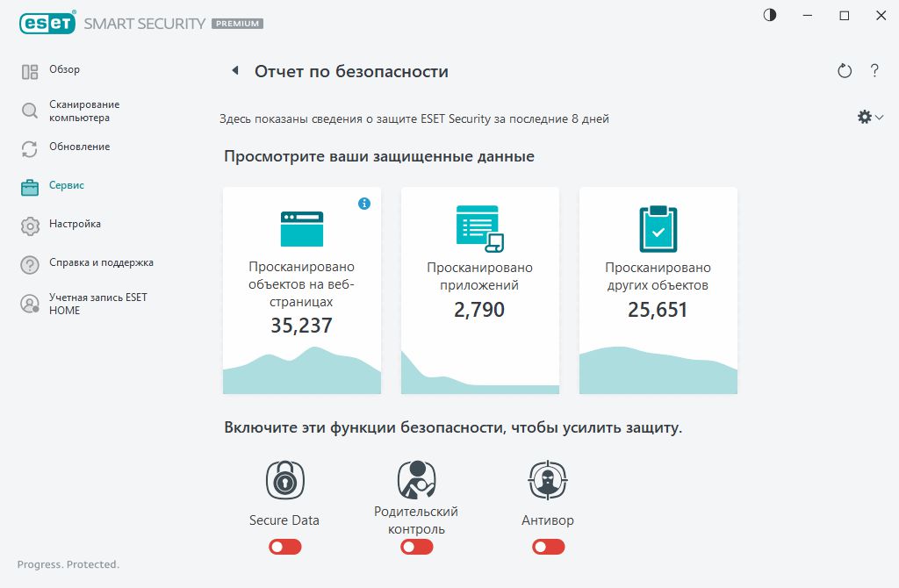Screen dimensions: 899x588
Task: Enable the Secure Data toggle
Action: pos(284,547)
